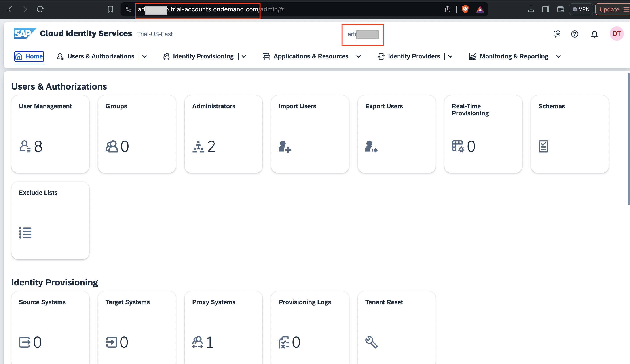Open the Groups tile
Viewport: 630px width, 364px height.
137,134
